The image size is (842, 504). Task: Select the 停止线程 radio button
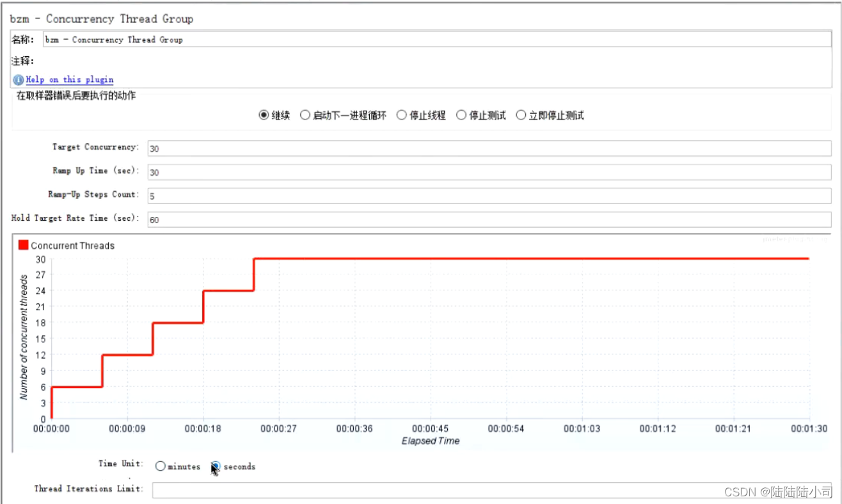[401, 115]
